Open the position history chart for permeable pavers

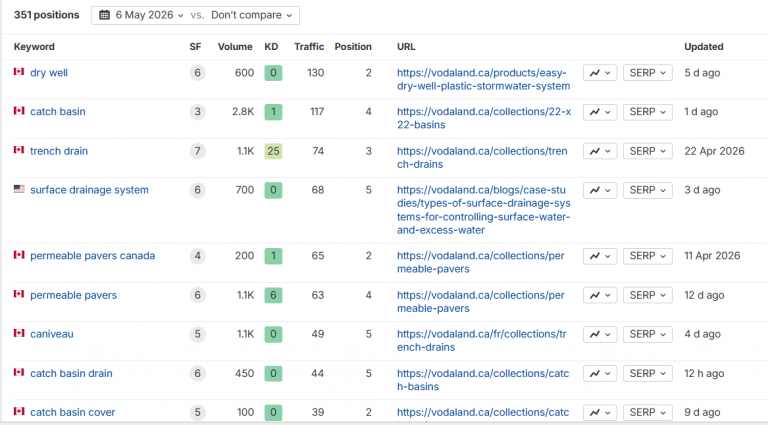[600, 295]
